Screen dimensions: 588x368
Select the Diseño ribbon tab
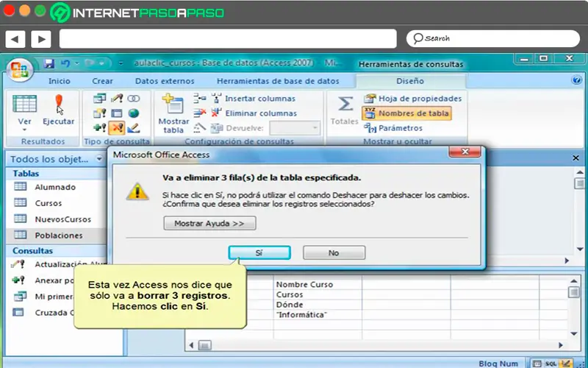(410, 81)
